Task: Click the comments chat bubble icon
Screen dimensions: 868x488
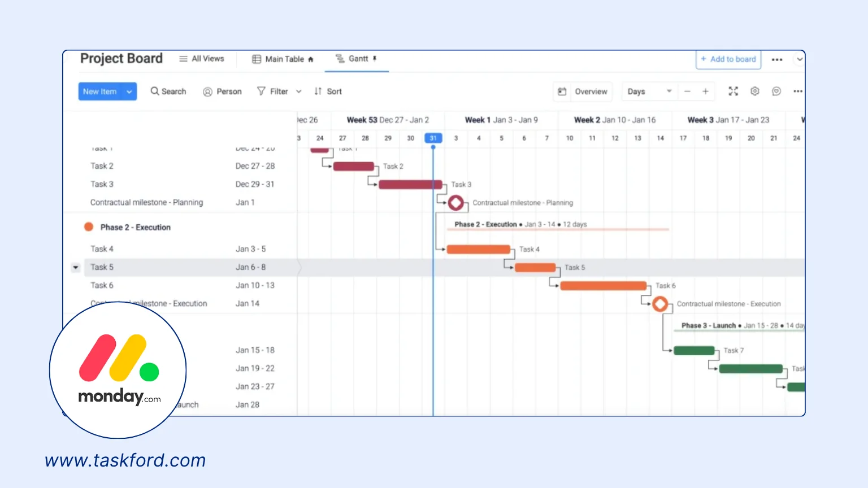Action: click(x=776, y=91)
